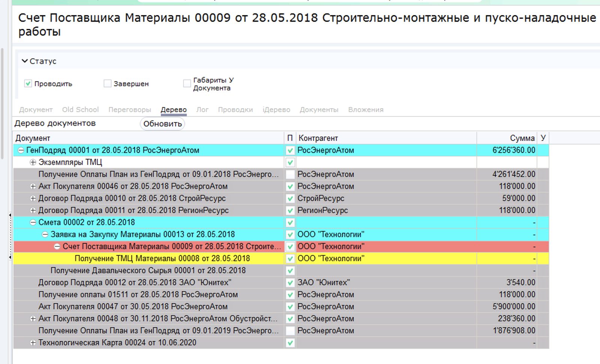Expand Договор Подряда 00010 СтройРесурс node

click(x=33, y=198)
